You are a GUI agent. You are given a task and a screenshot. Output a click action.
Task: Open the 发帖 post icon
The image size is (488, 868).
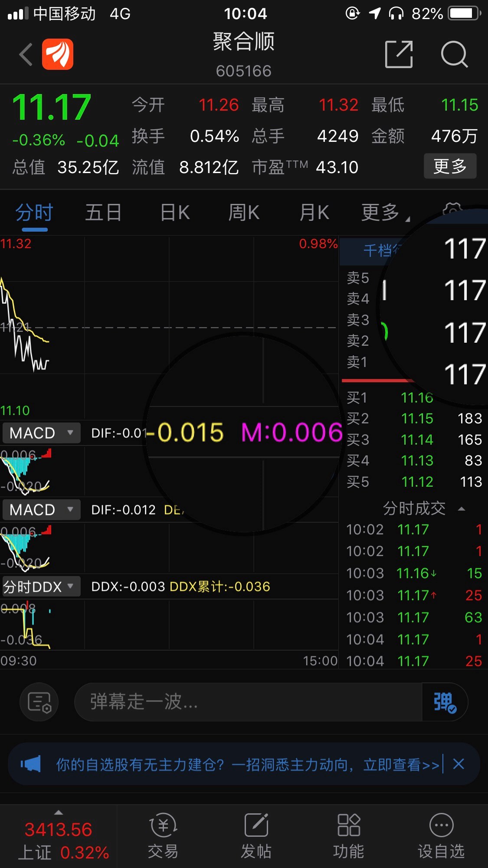pyautogui.click(x=256, y=836)
